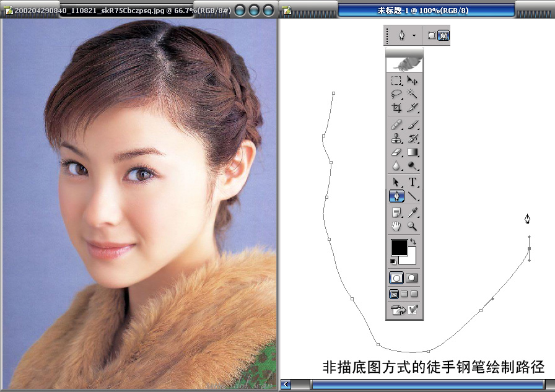Select the Type tool
555x392 pixels.
click(x=412, y=182)
